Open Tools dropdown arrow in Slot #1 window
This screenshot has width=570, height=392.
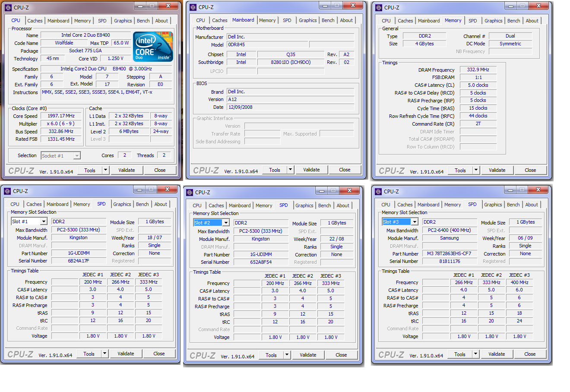click(x=104, y=354)
